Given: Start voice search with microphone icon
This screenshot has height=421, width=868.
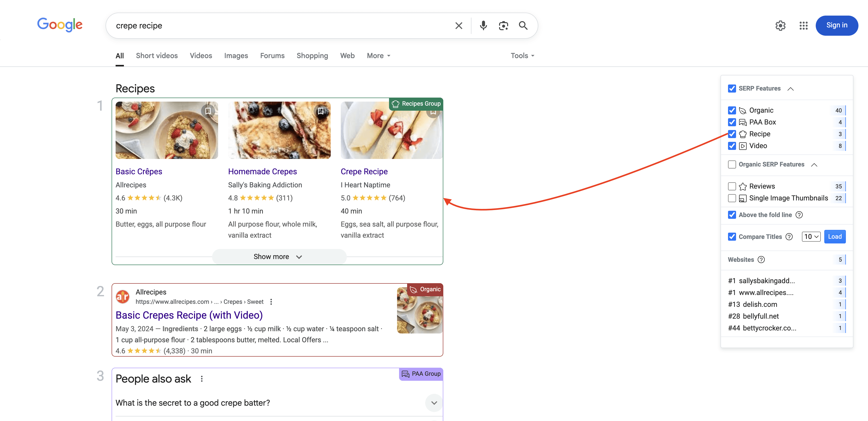Looking at the screenshot, I should [483, 26].
